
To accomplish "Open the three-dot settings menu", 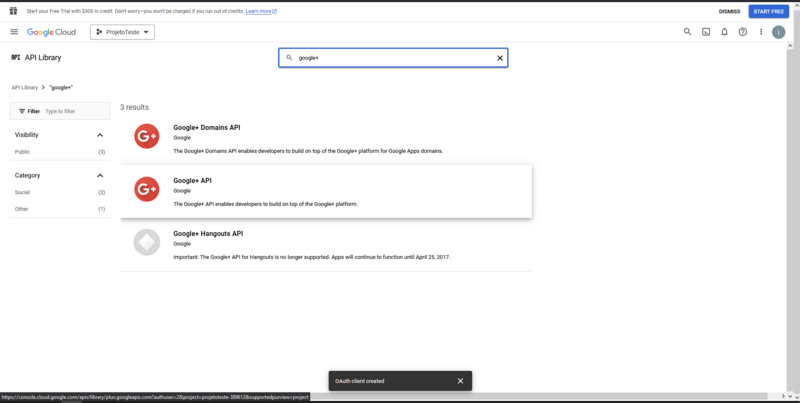I will 761,32.
